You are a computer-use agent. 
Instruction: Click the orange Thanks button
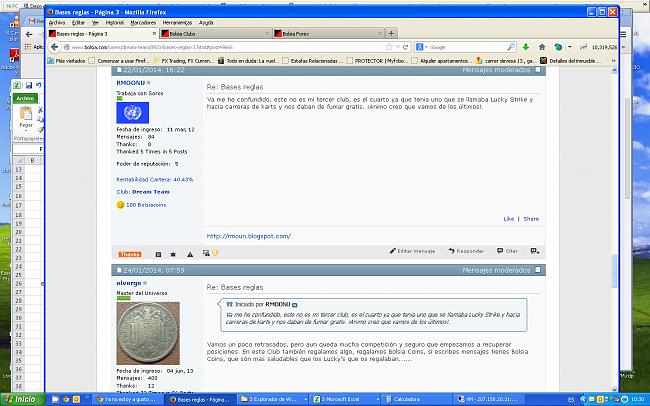(x=130, y=254)
